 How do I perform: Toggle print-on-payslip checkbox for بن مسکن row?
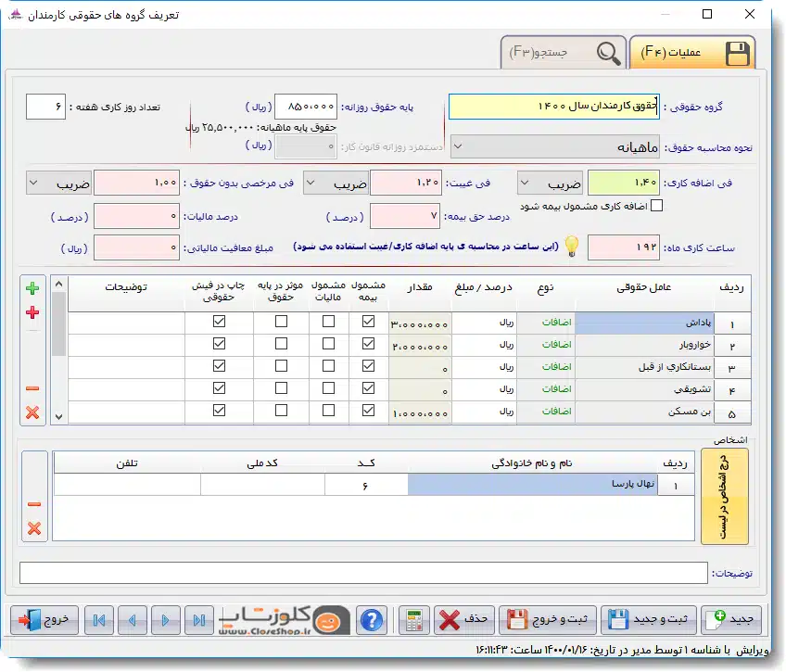pyautogui.click(x=219, y=410)
